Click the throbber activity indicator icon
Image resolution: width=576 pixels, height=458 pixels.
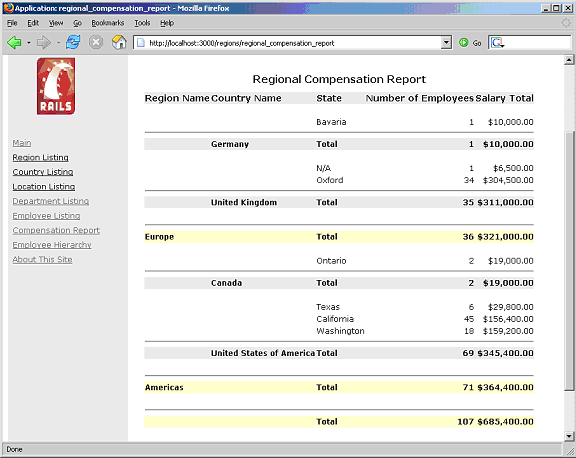coord(566,23)
